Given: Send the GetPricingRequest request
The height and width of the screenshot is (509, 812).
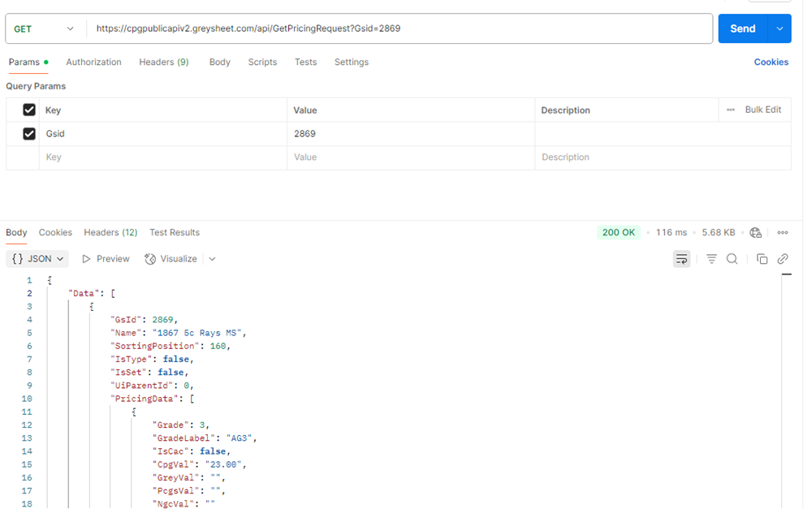Looking at the screenshot, I should [742, 27].
